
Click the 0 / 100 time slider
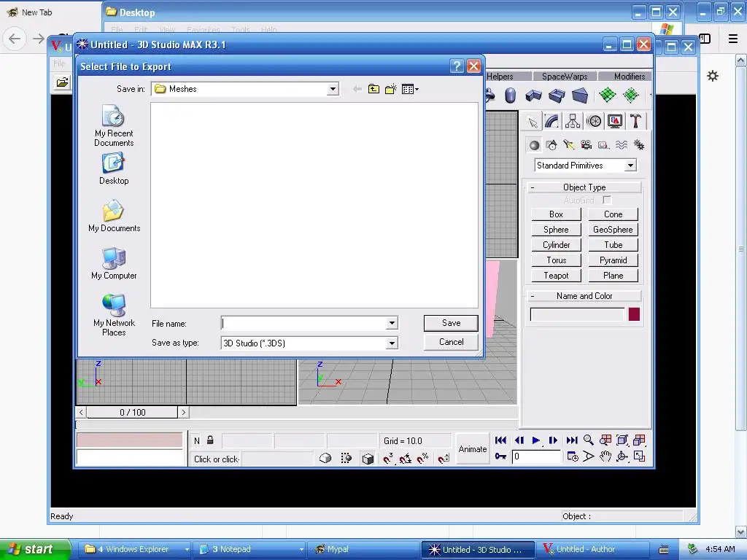pos(133,413)
